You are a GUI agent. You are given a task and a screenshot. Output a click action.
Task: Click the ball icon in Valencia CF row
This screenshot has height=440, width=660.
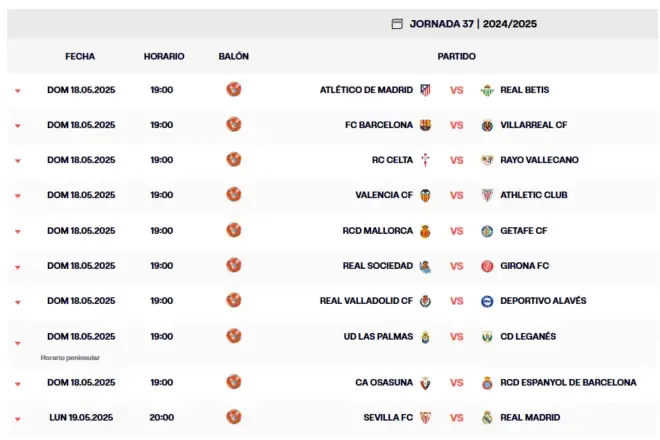pyautogui.click(x=234, y=195)
